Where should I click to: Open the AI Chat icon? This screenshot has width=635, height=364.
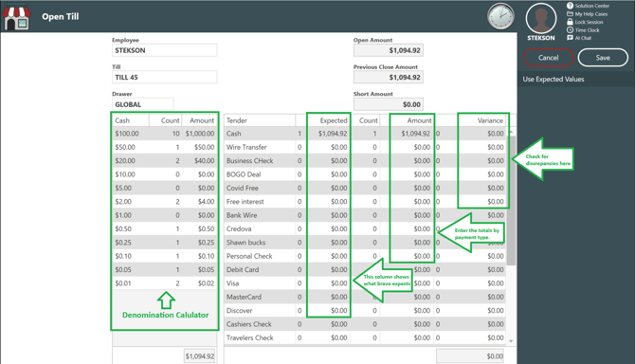click(570, 38)
